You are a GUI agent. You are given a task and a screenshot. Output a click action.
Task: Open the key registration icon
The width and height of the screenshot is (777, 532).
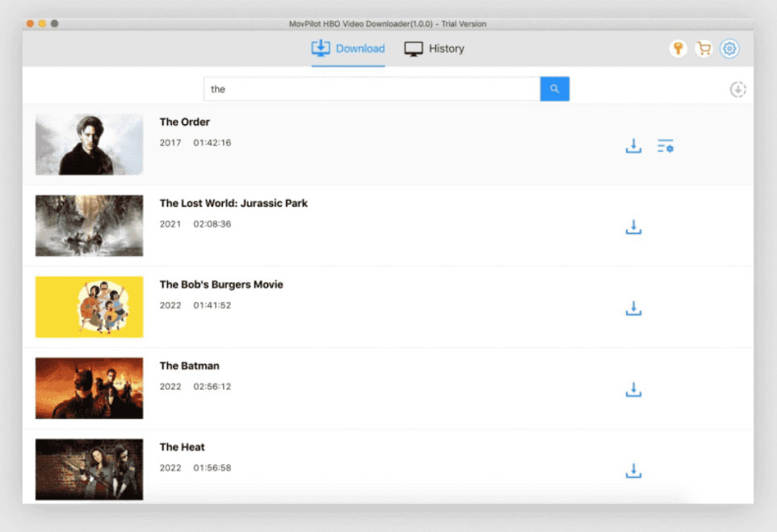click(x=678, y=49)
